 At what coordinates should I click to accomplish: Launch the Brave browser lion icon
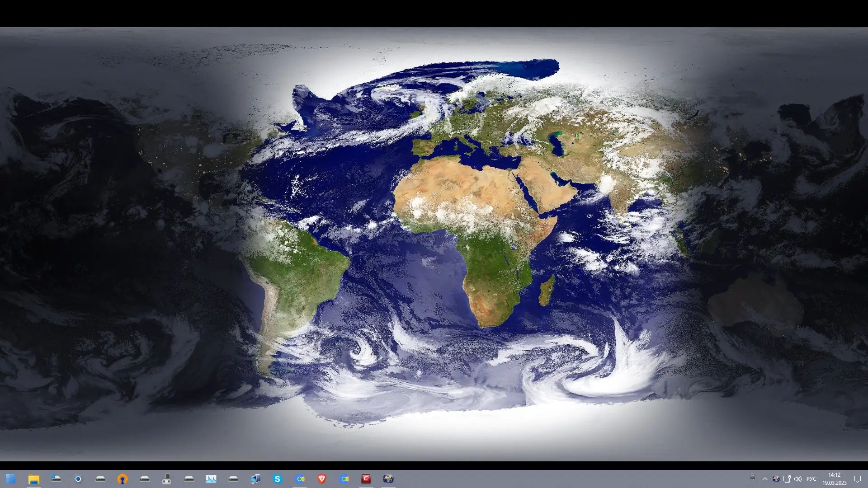point(322,479)
